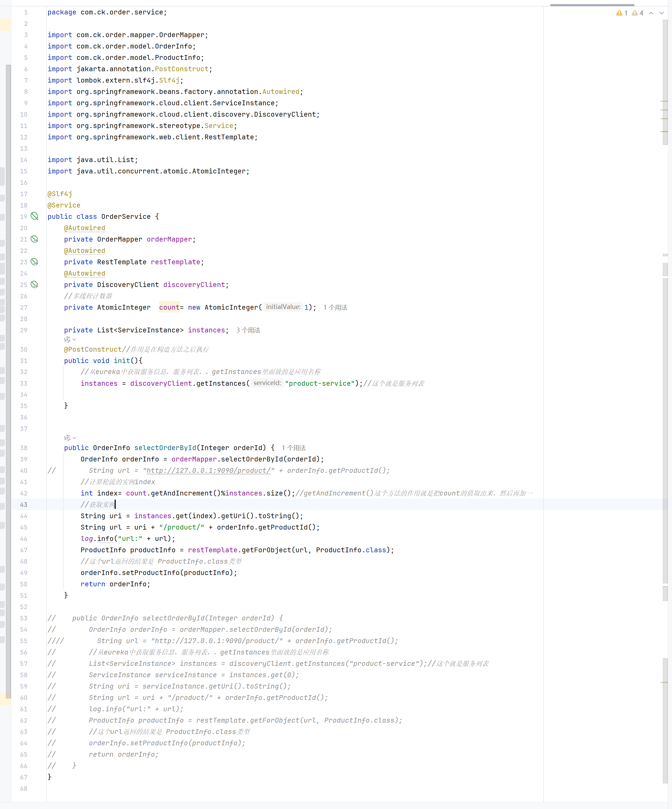The width and height of the screenshot is (672, 809).
Task: Go to previous highlighted error using up arrow
Action: pos(651,13)
